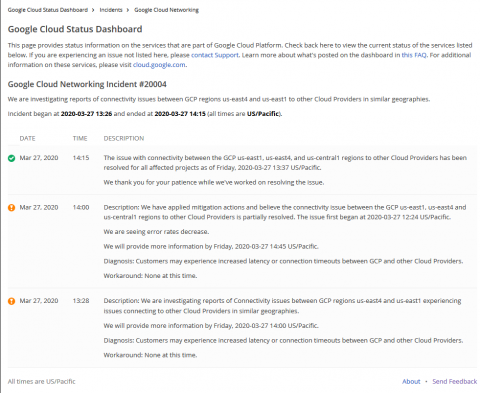Click the breadcrumb chevron after Incidents
Image resolution: width=480 pixels, height=393 pixels.
pos(128,10)
